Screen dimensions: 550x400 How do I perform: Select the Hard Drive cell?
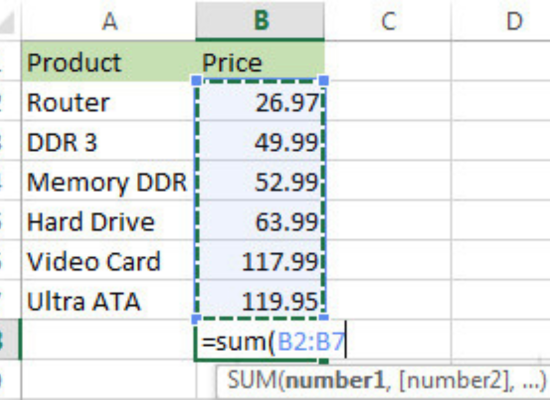109,220
